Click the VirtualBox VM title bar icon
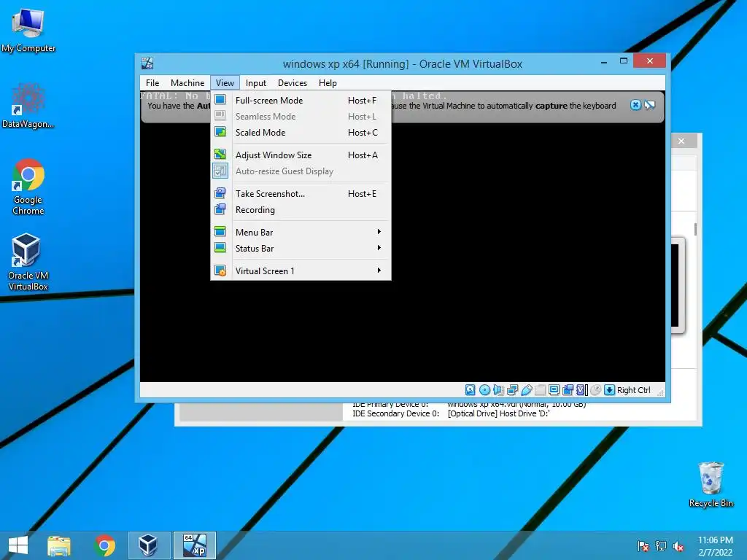 (x=147, y=63)
